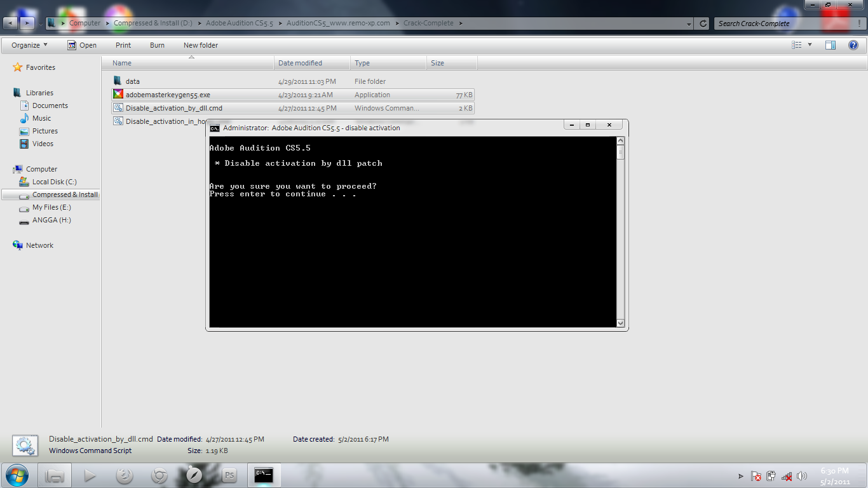
Task: Minimize the command prompt window
Action: click(x=571, y=125)
